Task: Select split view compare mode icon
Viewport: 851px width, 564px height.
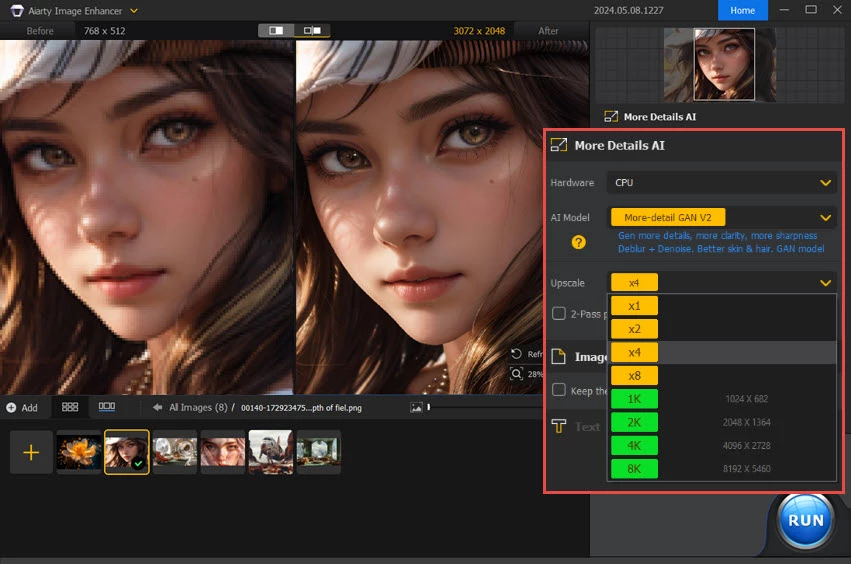Action: [x=276, y=30]
